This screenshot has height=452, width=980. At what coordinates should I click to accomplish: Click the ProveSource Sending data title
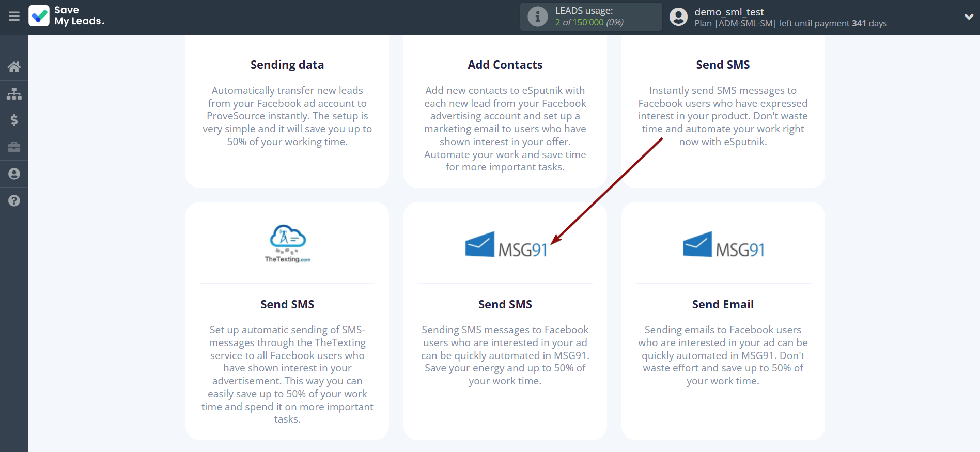pos(287,65)
